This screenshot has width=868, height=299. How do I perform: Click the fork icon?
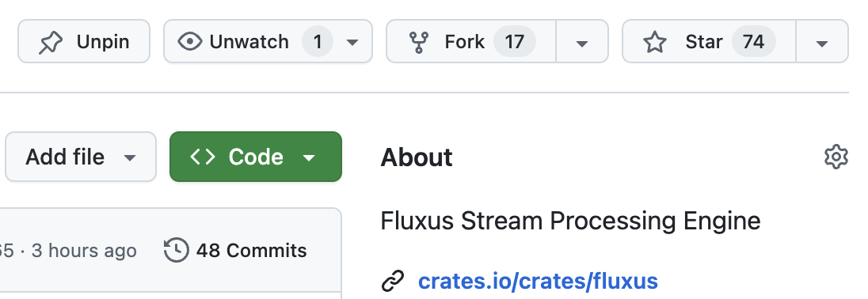point(418,42)
